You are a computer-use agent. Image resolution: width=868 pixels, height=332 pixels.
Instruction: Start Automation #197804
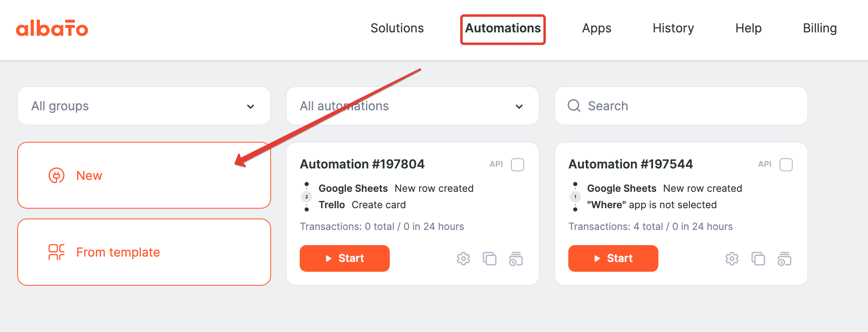click(345, 258)
